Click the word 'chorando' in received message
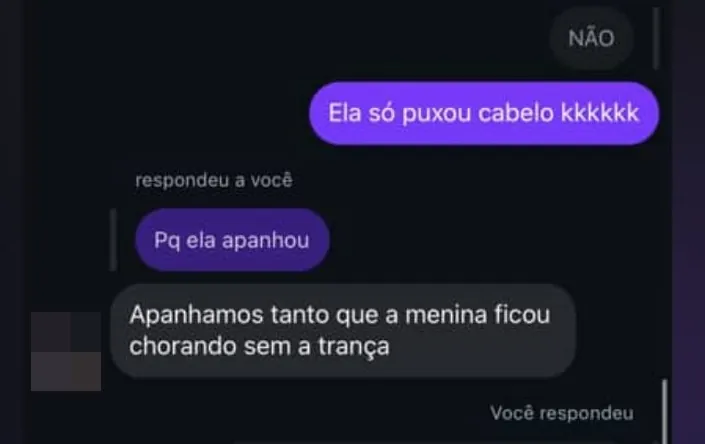Viewport: 705px width, 444px height. click(183, 346)
